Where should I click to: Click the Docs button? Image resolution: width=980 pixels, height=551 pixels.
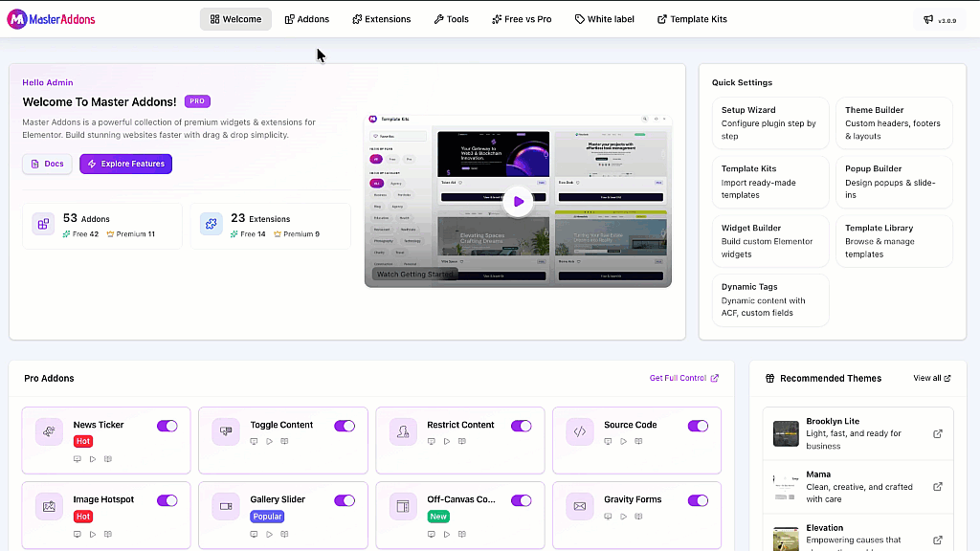(x=48, y=164)
